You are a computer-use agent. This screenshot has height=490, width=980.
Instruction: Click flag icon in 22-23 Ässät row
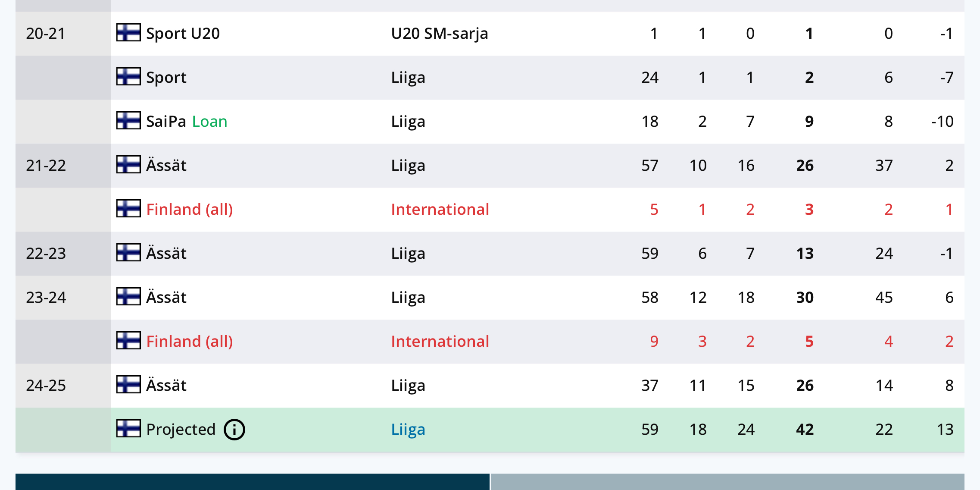pos(128,252)
